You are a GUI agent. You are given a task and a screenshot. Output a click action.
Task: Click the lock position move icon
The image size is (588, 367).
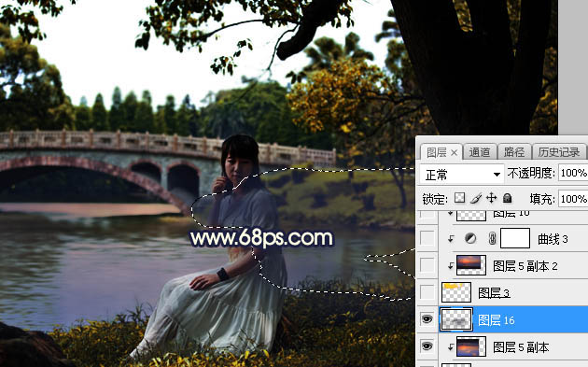coord(491,198)
